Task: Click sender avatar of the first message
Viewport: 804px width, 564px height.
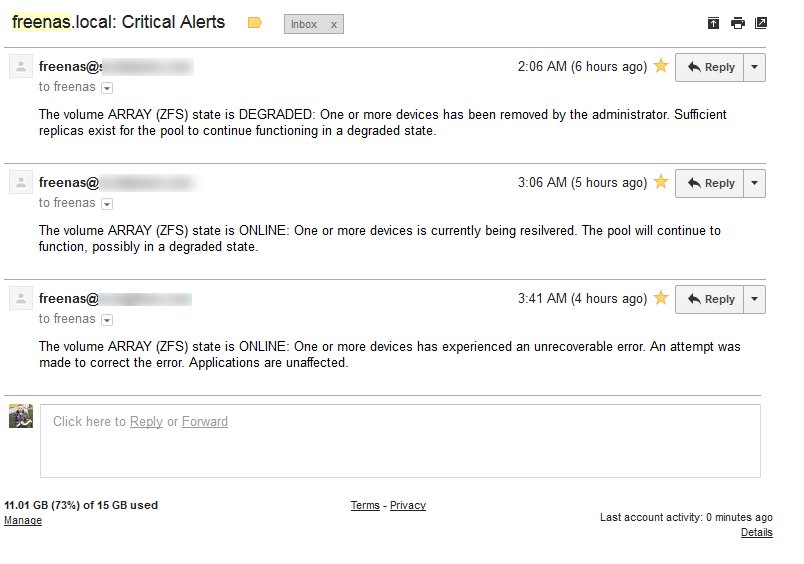Action: click(x=21, y=67)
